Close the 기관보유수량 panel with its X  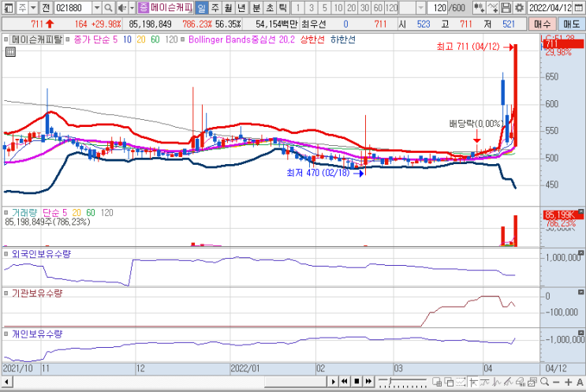click(580, 292)
